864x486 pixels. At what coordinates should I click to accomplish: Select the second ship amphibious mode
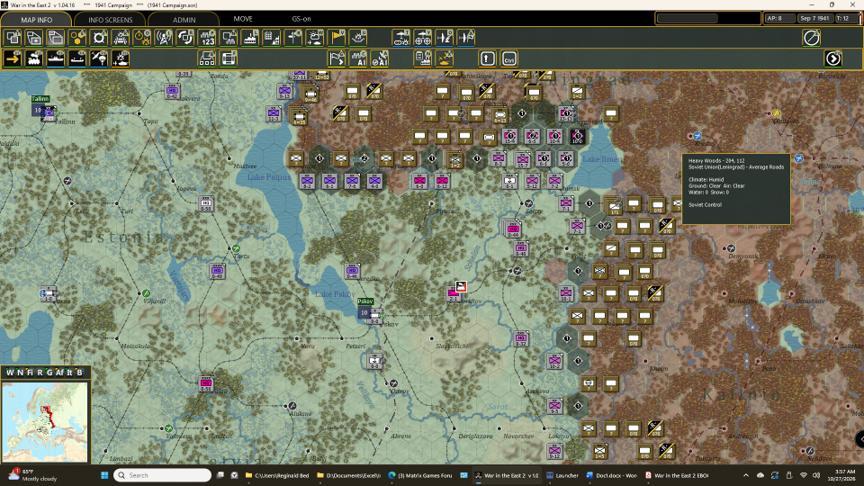pos(77,58)
